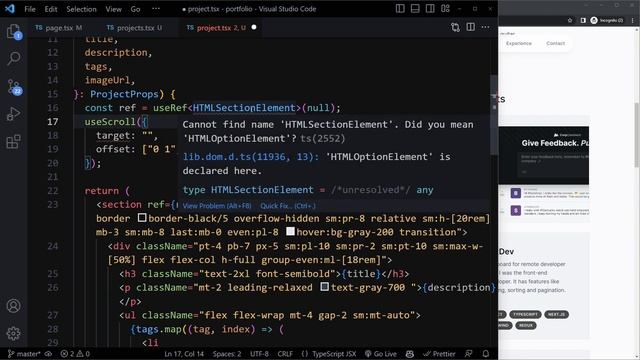Click line number 17 in gutter

pyautogui.click(x=53, y=122)
